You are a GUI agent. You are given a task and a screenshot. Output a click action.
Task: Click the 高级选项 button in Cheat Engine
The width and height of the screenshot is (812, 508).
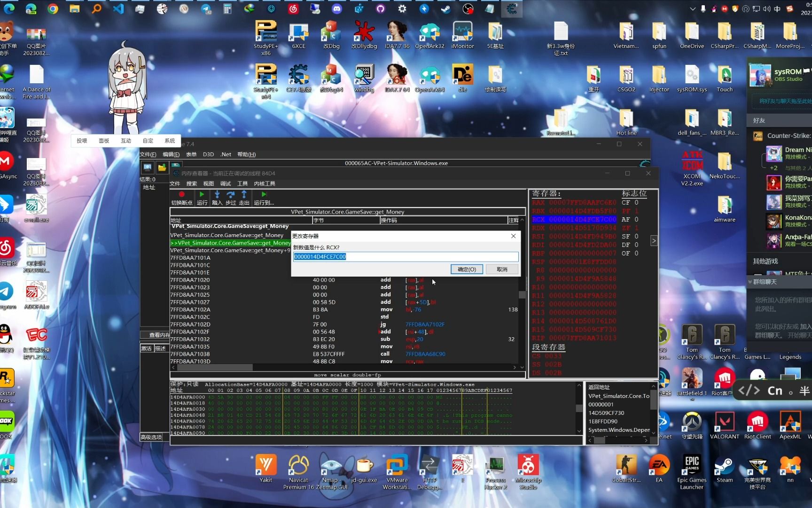[x=151, y=437]
